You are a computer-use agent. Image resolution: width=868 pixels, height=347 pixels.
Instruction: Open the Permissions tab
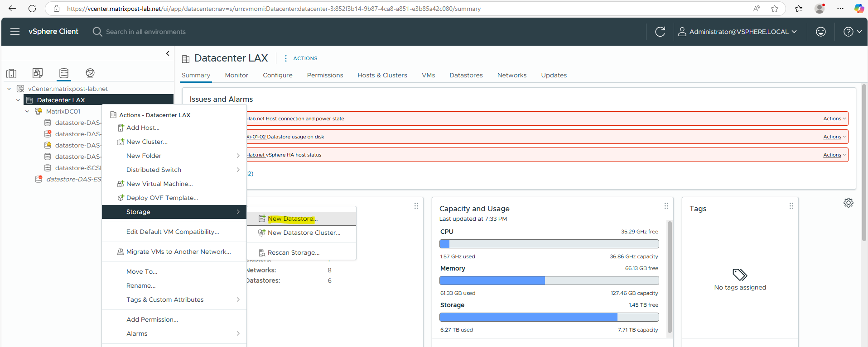pos(325,75)
